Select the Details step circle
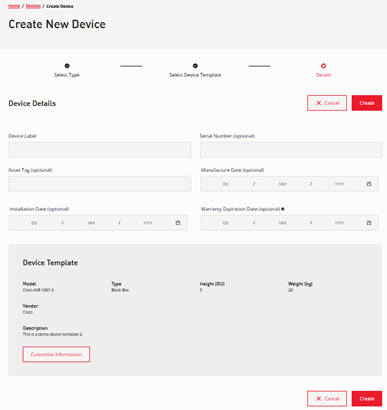The height and width of the screenshot is (410, 387). [x=323, y=66]
